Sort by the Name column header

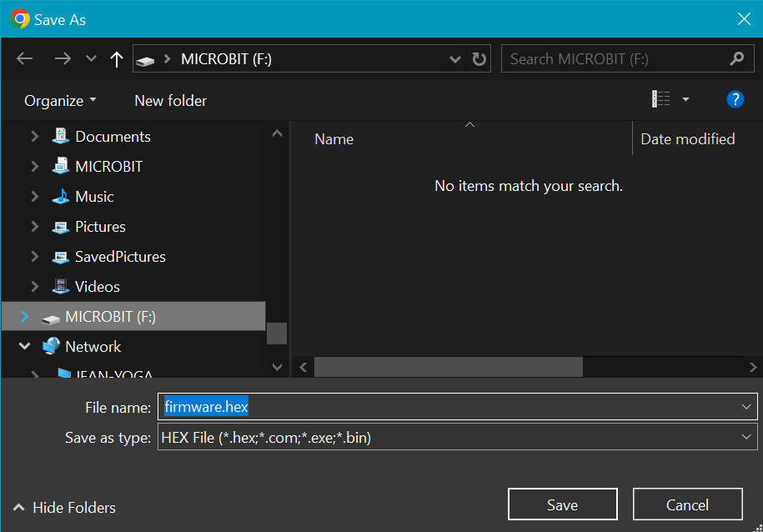[334, 139]
